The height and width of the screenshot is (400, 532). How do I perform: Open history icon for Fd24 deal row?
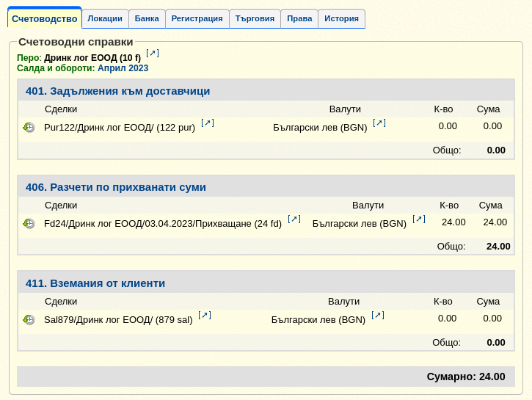pyautogui.click(x=29, y=224)
